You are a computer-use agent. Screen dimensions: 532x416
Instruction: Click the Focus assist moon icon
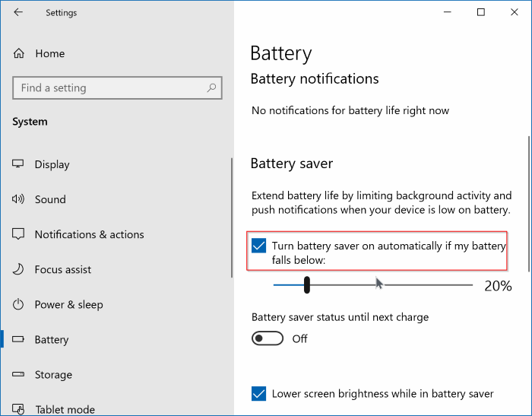[x=18, y=269]
